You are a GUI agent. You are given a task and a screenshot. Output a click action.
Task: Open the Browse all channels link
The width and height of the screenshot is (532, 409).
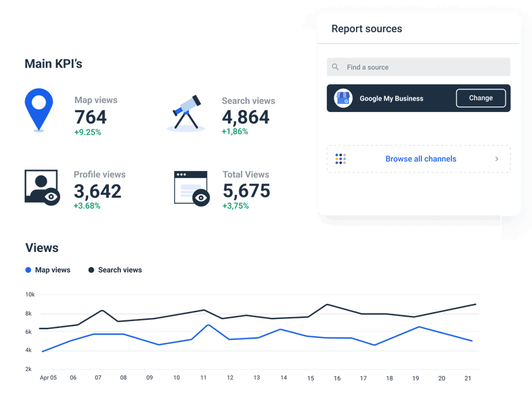tap(421, 159)
